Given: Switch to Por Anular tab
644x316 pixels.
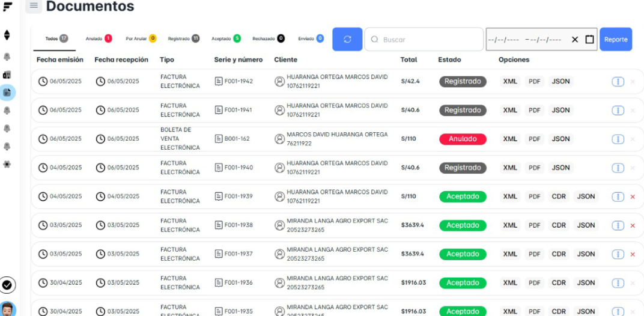Looking at the screenshot, I should click(141, 38).
